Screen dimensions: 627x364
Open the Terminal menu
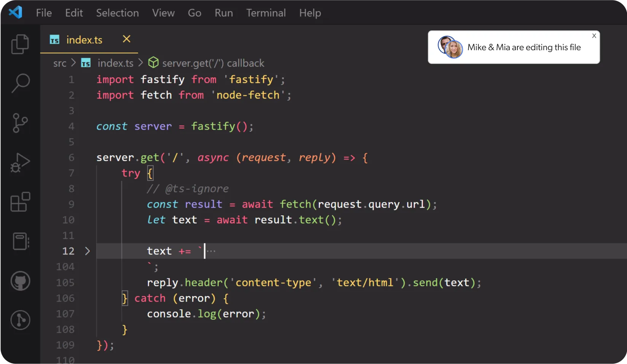click(266, 13)
